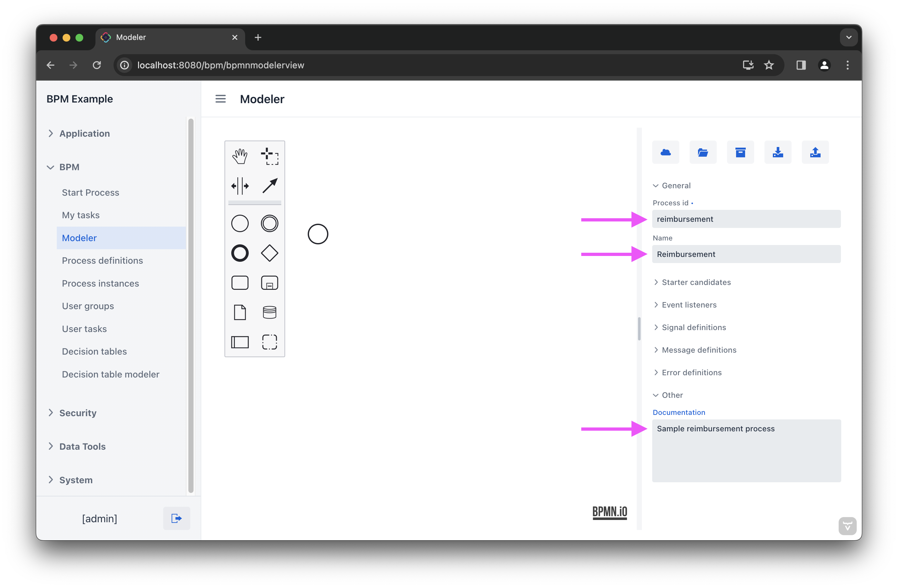Viewport: 898px width, 588px height.
Task: Open Process definitions in sidebar
Action: tap(102, 260)
